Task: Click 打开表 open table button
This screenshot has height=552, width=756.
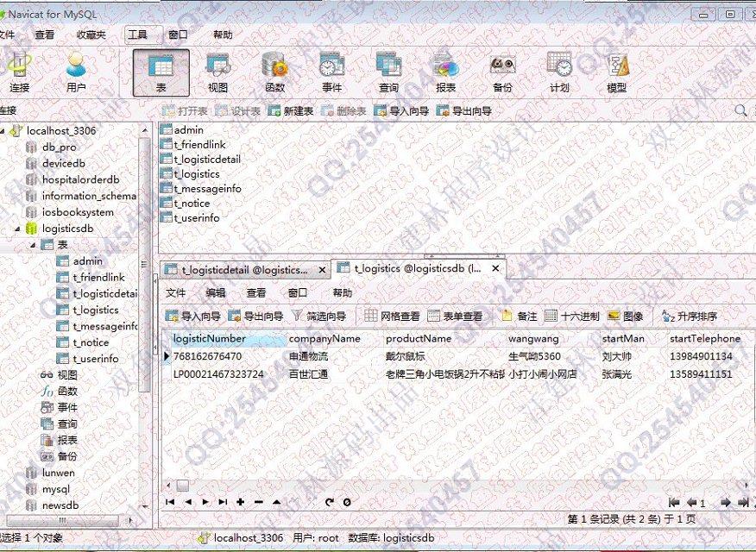Action: [x=186, y=110]
